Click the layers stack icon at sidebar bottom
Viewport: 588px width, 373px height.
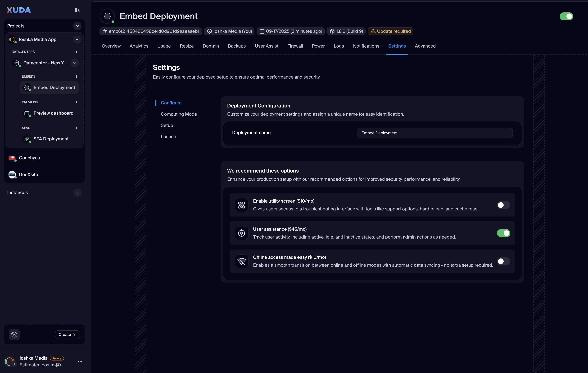tap(14, 334)
